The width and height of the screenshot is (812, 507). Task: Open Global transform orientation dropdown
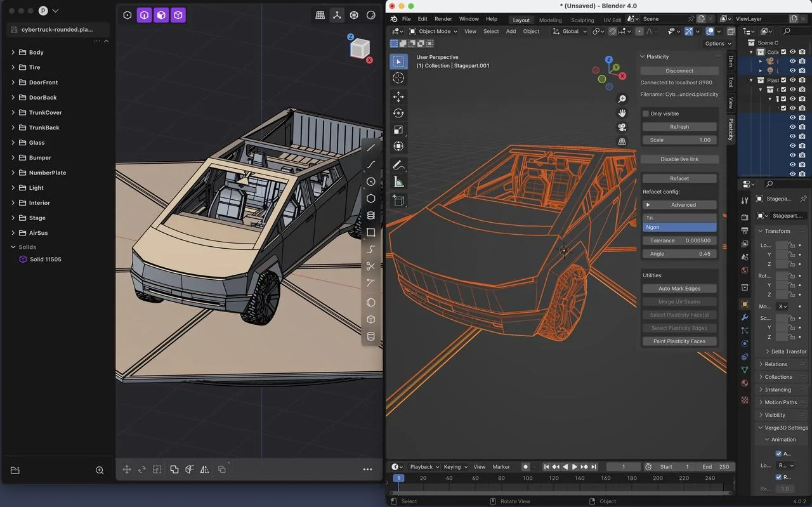(x=570, y=31)
